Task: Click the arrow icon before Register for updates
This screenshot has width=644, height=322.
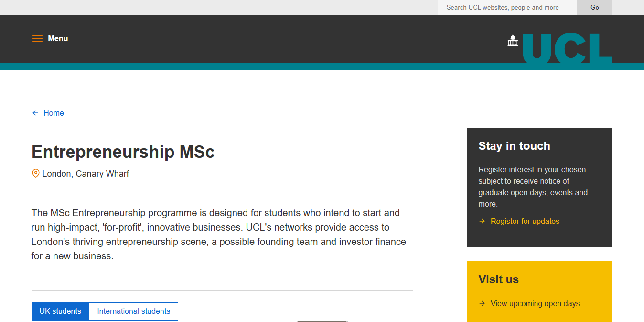Action: click(x=482, y=221)
